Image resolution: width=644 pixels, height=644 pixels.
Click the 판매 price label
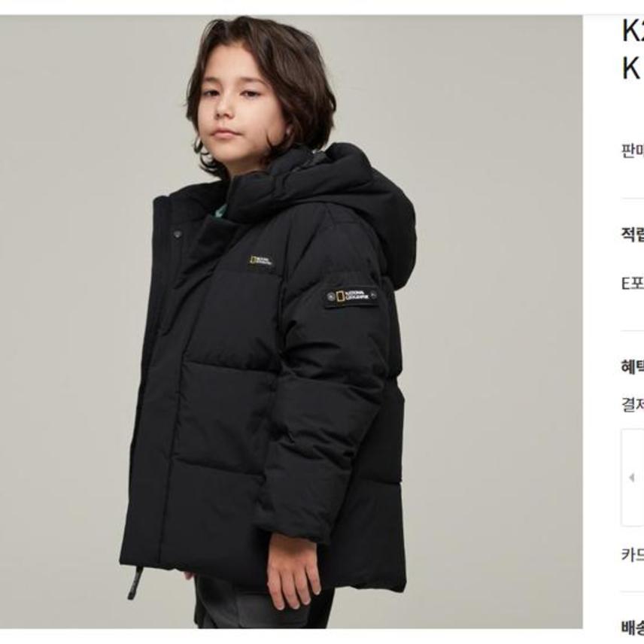[633, 151]
